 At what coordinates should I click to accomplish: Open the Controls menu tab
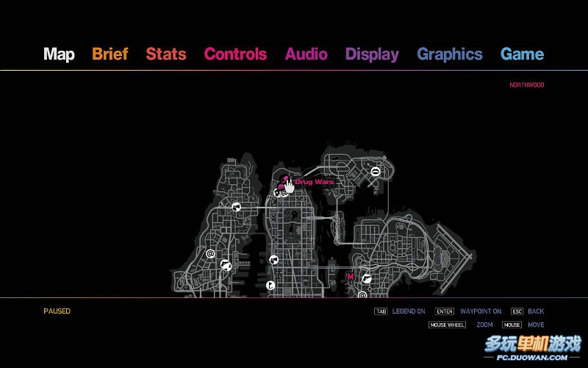235,54
